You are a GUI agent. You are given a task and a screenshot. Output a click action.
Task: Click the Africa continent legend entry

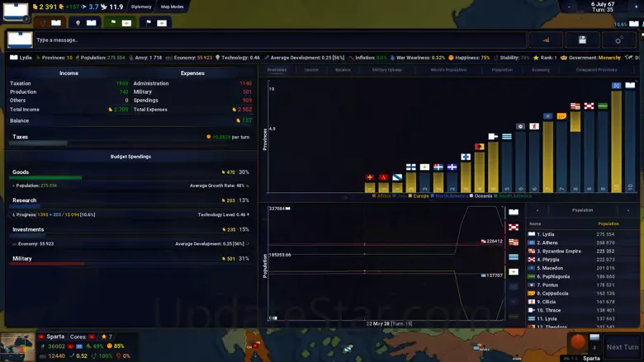pyautogui.click(x=381, y=196)
